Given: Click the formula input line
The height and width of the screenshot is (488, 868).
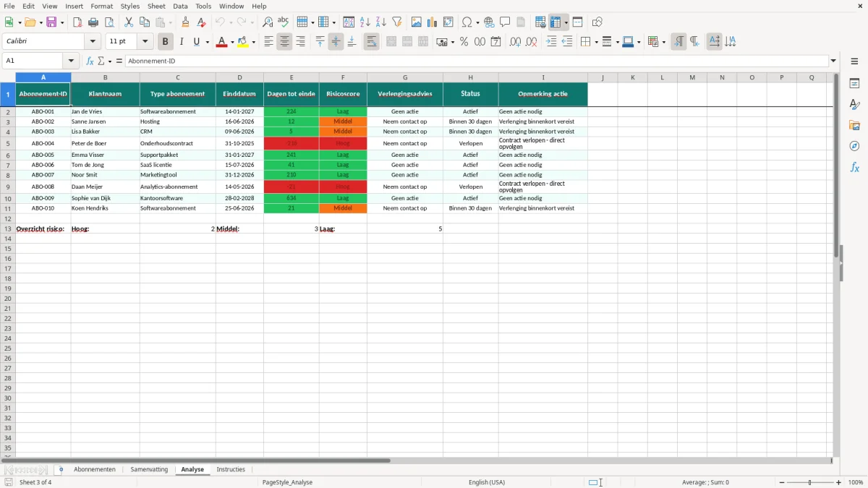Looking at the screenshot, I should pos(477,61).
